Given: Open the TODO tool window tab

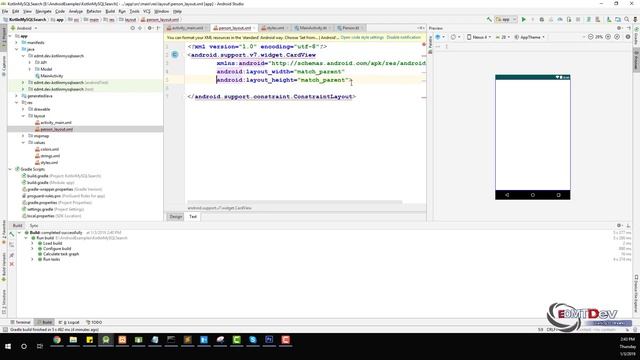Looking at the screenshot, I should coord(94,322).
